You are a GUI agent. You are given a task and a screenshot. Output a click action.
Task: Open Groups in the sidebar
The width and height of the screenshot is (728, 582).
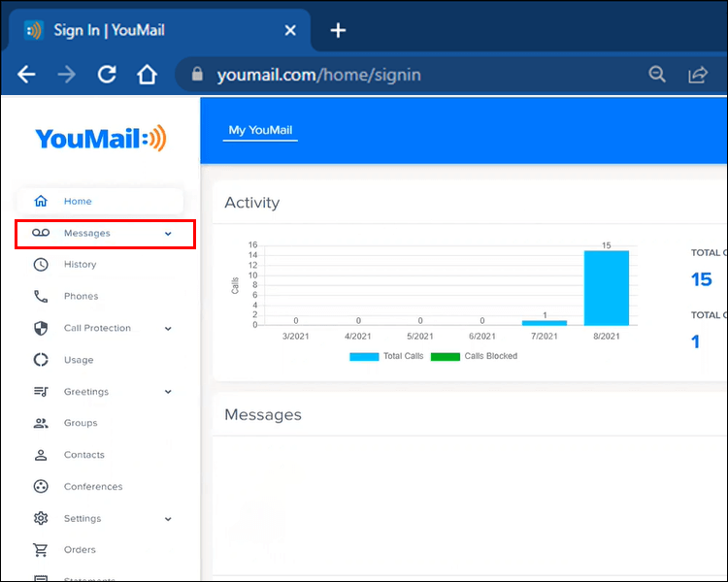[x=81, y=423]
